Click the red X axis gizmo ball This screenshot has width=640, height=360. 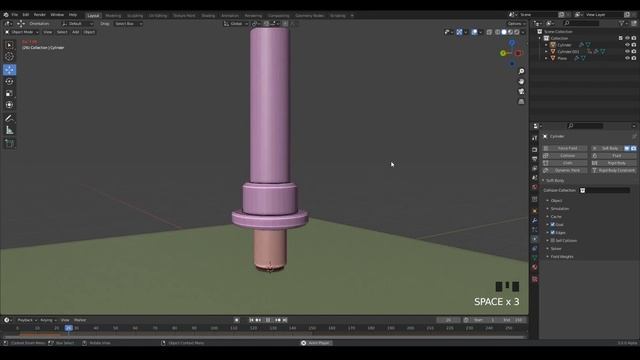point(518,53)
